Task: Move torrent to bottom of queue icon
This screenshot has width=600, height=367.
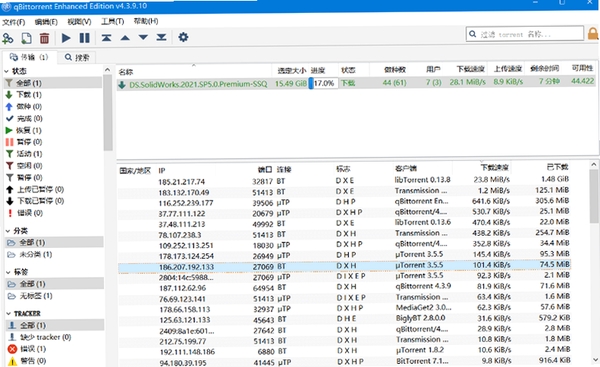Action: coord(161,37)
